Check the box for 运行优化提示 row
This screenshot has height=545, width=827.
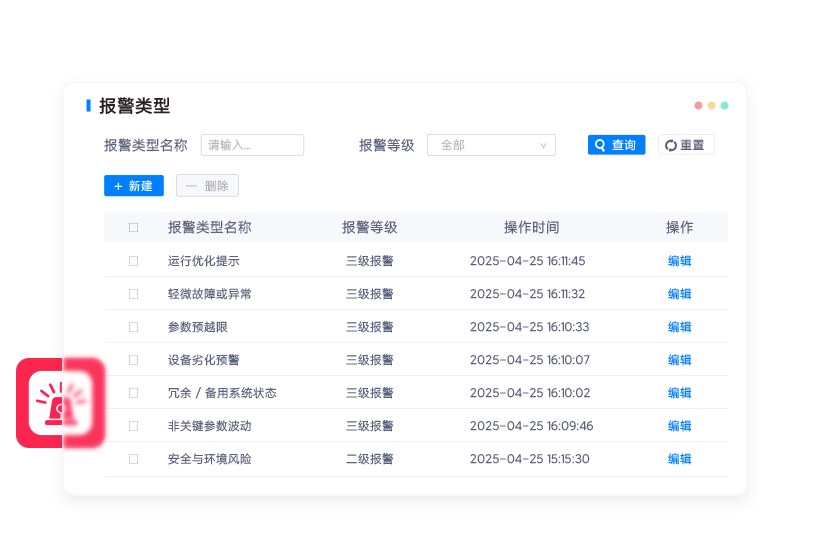[133, 261]
